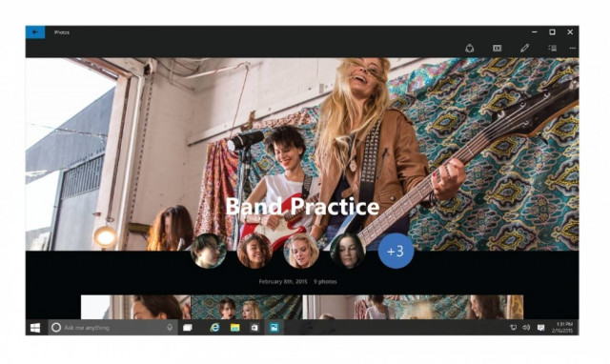Image resolution: width=610 pixels, height=364 pixels.
Task: Select the first dark-haired person avatar
Action: click(x=209, y=251)
